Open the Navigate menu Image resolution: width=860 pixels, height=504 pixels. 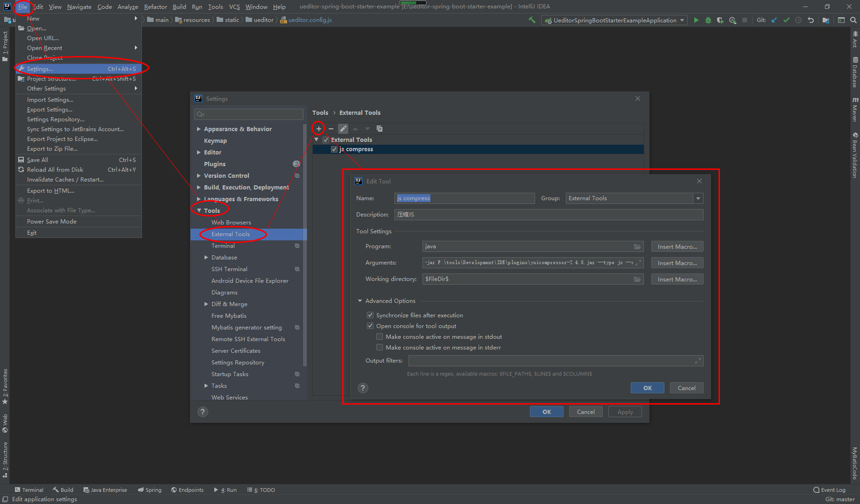tap(79, 7)
